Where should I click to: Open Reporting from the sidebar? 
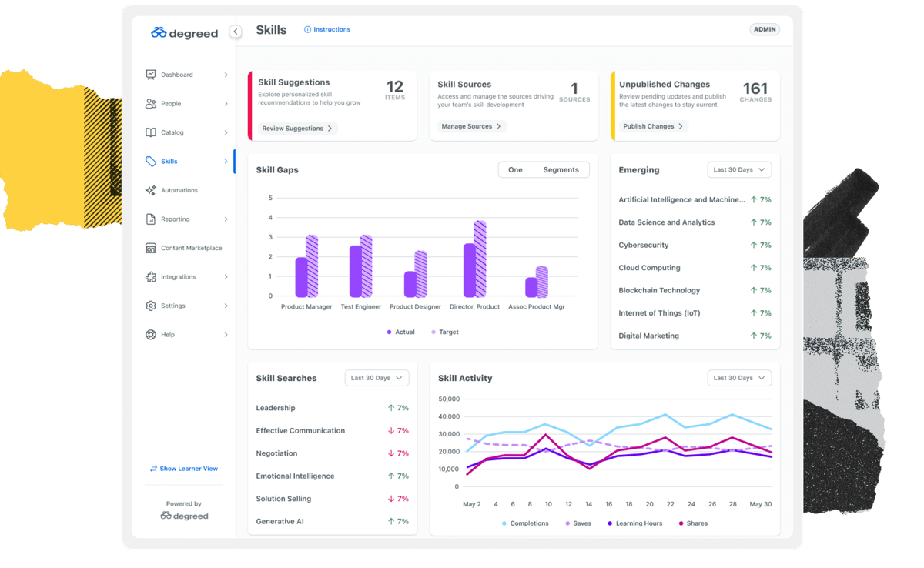(150, 219)
